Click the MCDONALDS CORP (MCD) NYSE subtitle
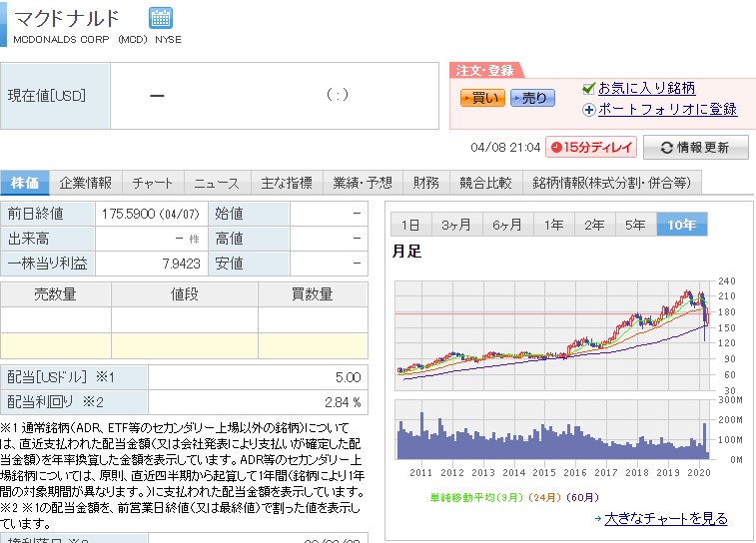This screenshot has height=543, width=756. point(98,40)
